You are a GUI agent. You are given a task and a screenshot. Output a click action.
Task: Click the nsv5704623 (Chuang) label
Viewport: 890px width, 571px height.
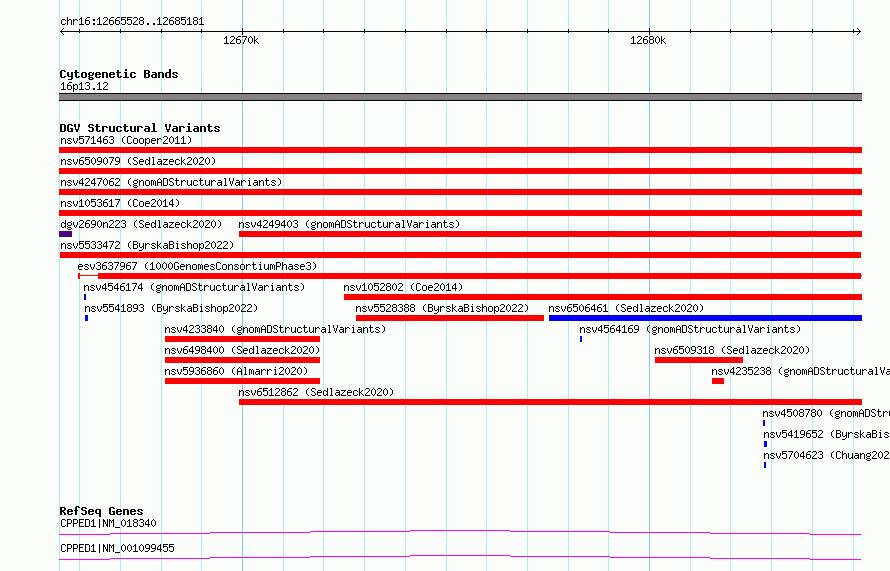click(826, 455)
